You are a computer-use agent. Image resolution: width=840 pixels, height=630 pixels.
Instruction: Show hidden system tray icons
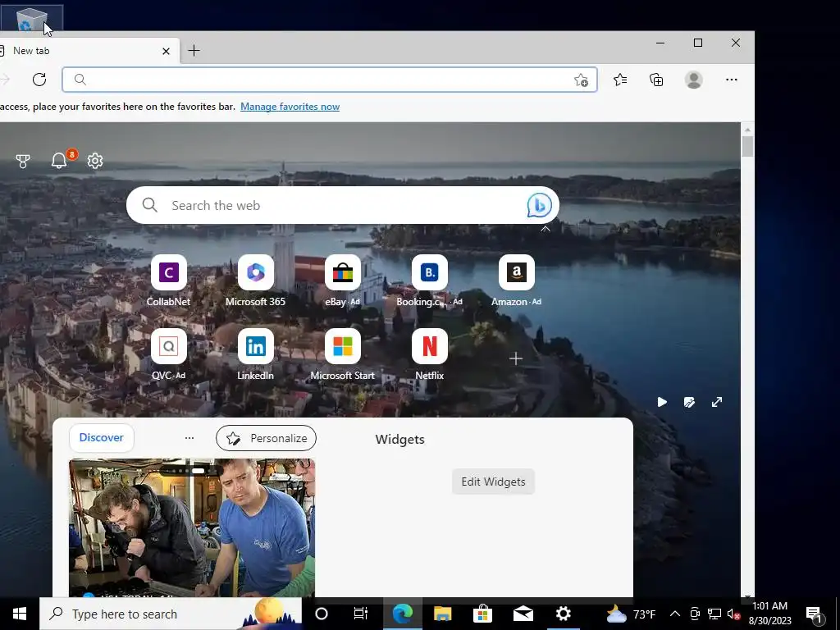(675, 614)
